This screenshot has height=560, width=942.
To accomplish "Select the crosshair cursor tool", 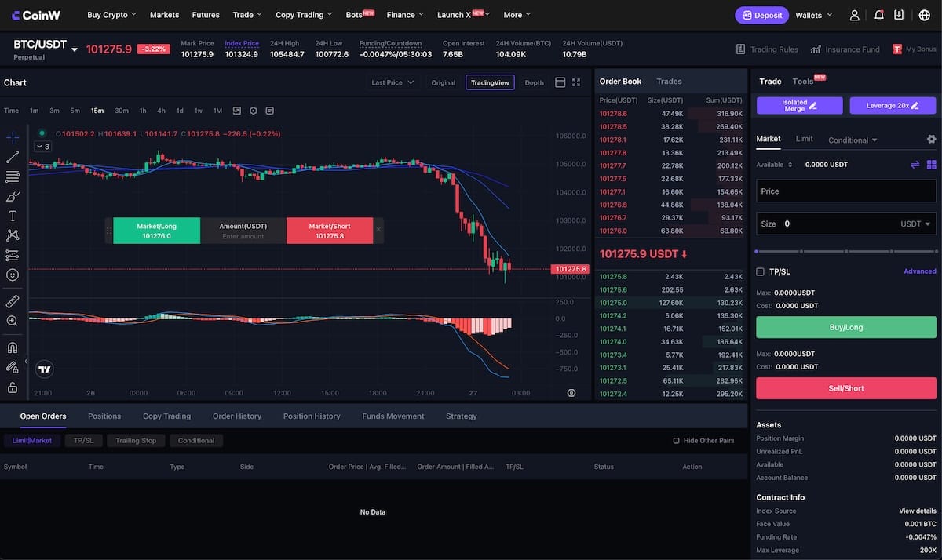I will [x=13, y=137].
